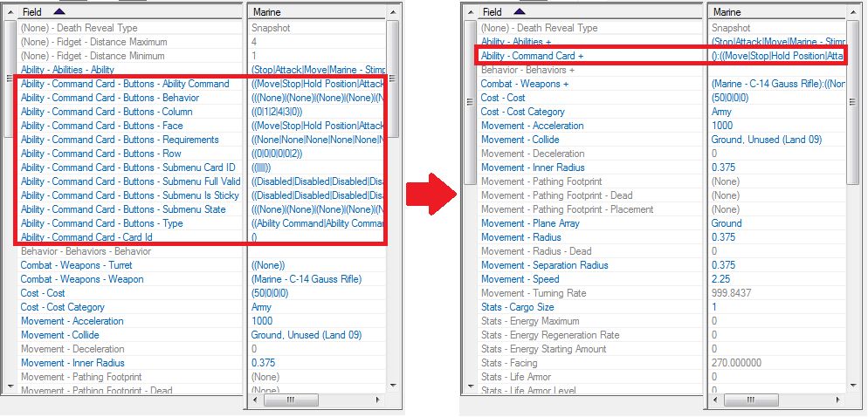Click the Field column sort arrow in right panel
868x417 pixels.
tap(520, 11)
